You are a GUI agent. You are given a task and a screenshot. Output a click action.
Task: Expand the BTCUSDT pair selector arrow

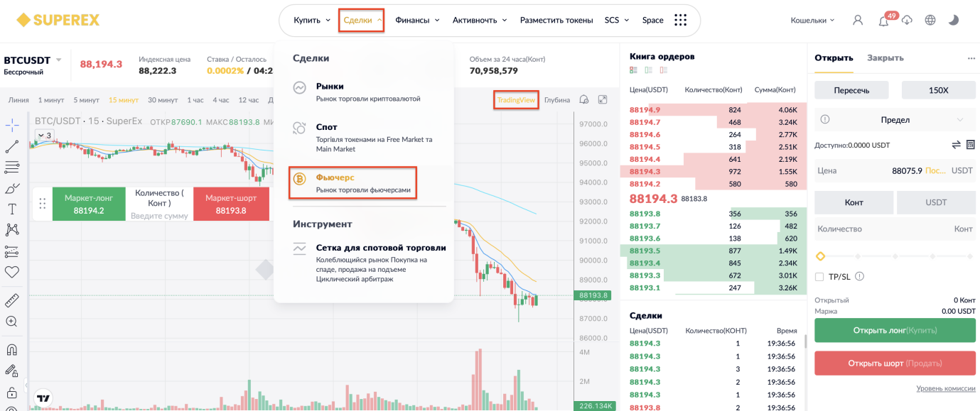59,60
